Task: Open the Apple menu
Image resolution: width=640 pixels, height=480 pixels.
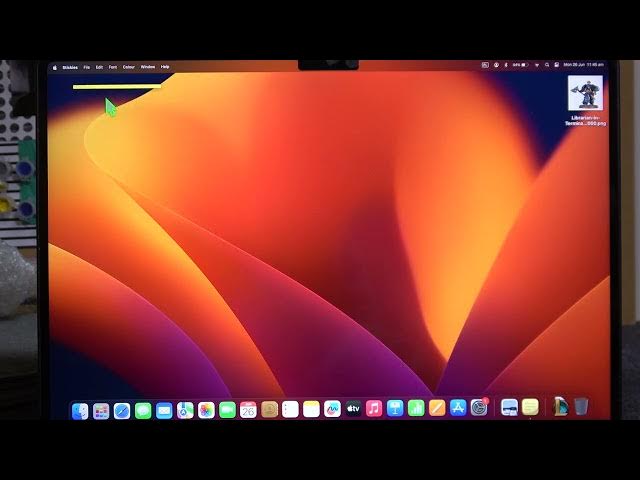Action: tap(55, 68)
